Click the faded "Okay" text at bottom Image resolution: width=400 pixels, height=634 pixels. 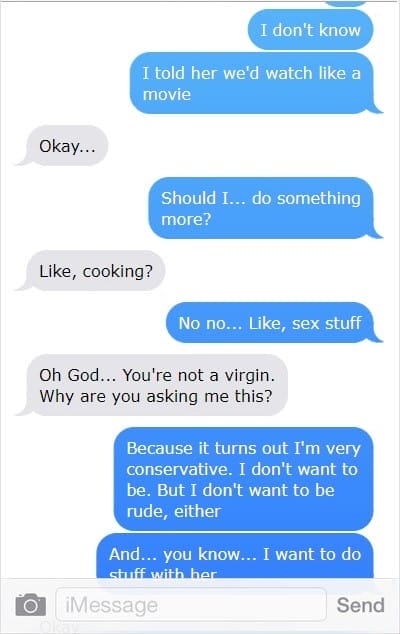click(60, 627)
